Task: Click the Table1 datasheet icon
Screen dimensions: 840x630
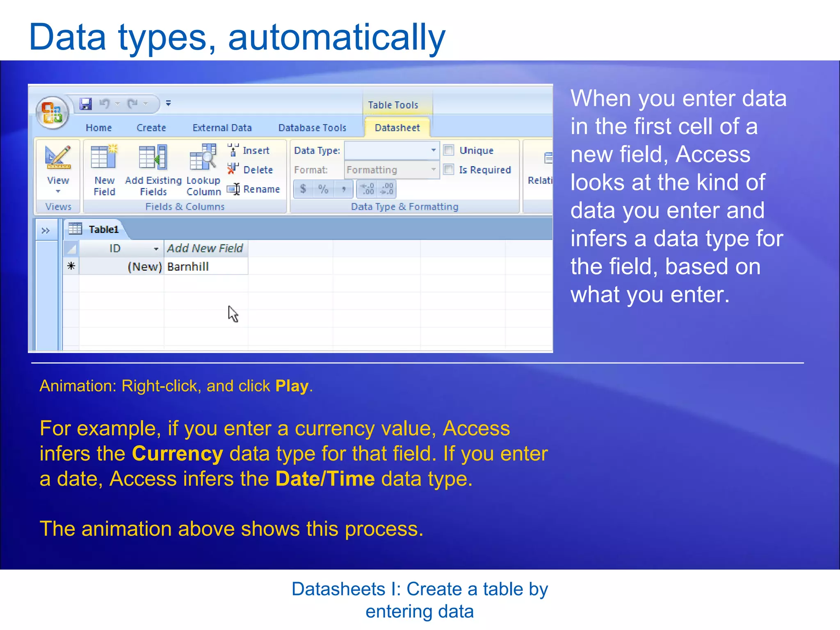Action: [75, 229]
